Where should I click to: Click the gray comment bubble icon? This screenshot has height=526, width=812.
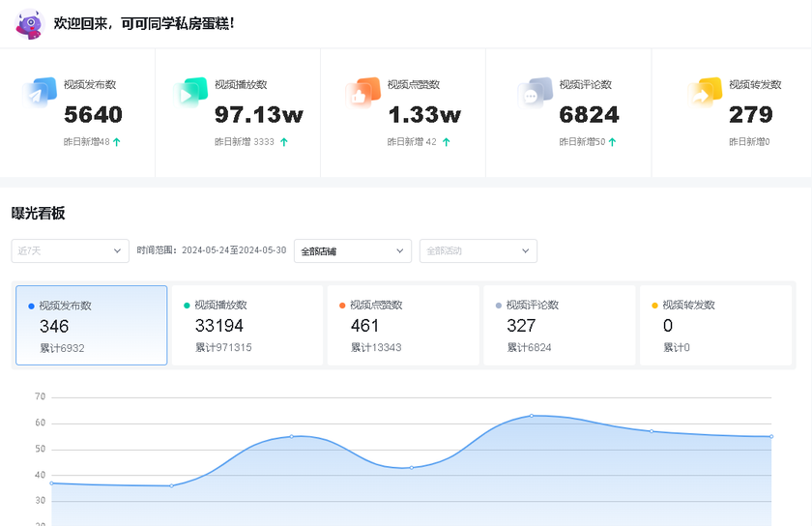click(535, 93)
